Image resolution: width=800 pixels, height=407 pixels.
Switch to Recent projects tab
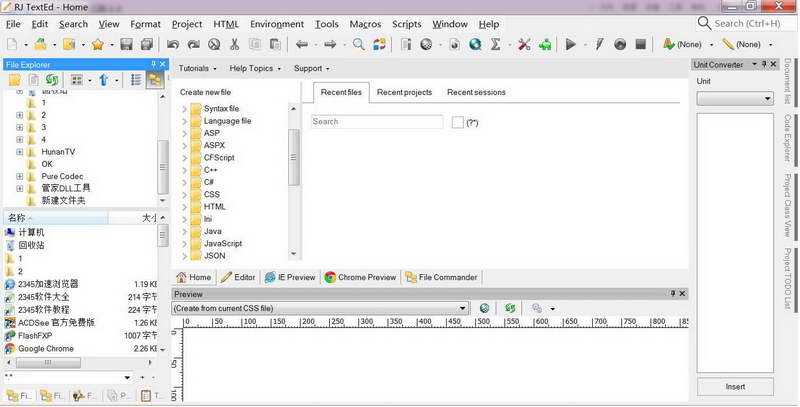click(x=404, y=92)
